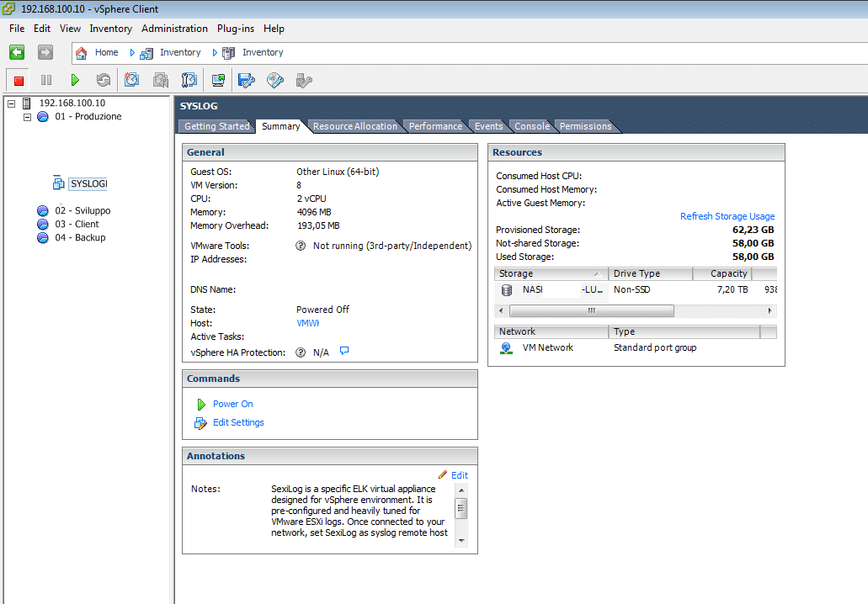Click the pencil icon in Annotations
Screen dimensions: 868x604
[x=443, y=474]
